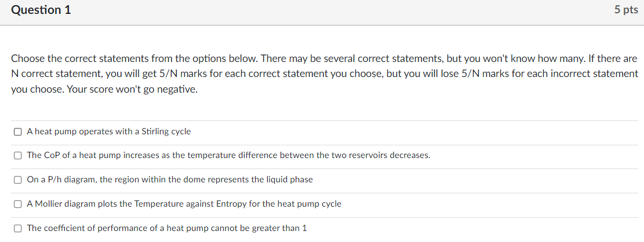Click the 'On a P/h diagram' option text
This screenshot has width=644, height=242.
(170, 179)
